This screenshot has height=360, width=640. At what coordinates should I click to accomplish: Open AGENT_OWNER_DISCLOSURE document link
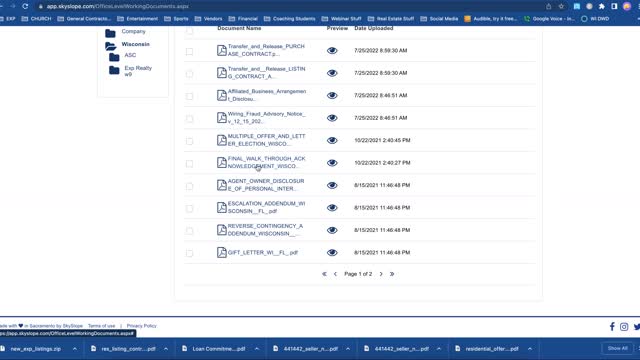(266, 185)
